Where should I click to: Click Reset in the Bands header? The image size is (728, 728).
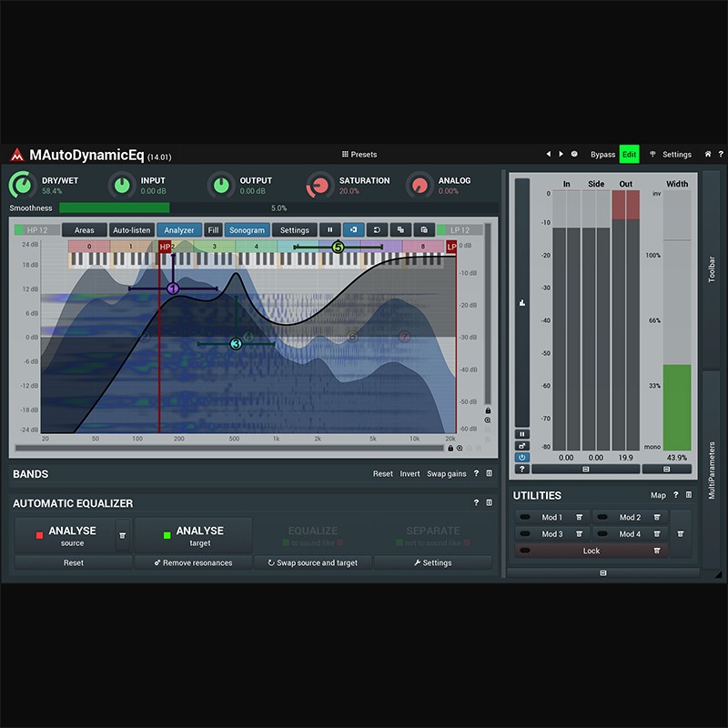click(x=382, y=473)
